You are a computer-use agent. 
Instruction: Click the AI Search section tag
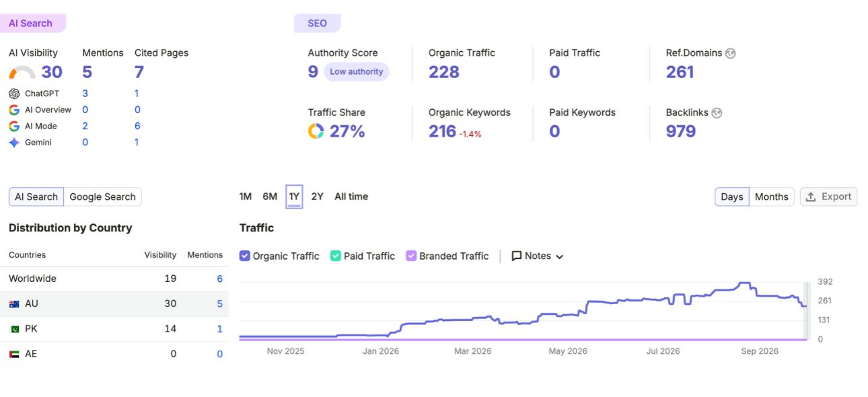tap(34, 23)
